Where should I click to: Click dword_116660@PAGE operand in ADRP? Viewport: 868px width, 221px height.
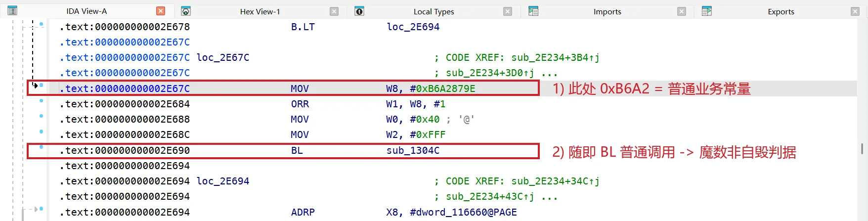tap(463, 212)
